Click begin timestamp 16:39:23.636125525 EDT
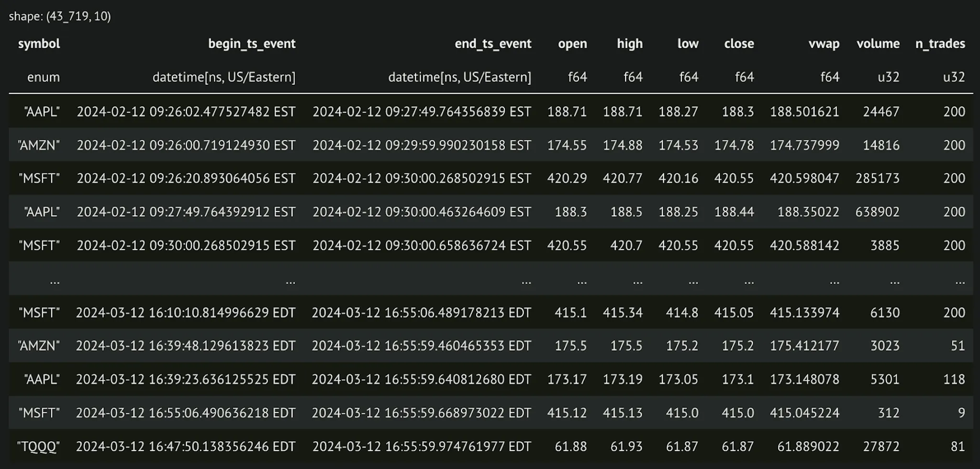The image size is (980, 469). (x=186, y=379)
